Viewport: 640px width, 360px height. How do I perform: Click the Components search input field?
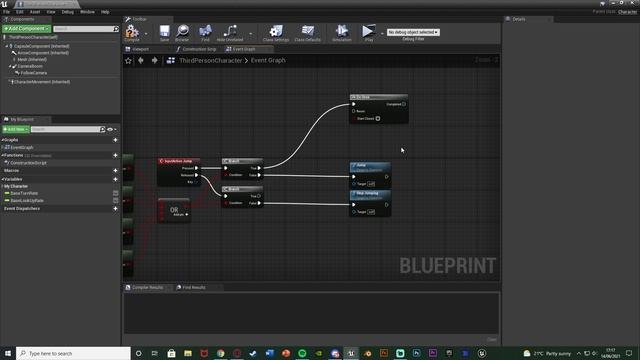83,29
